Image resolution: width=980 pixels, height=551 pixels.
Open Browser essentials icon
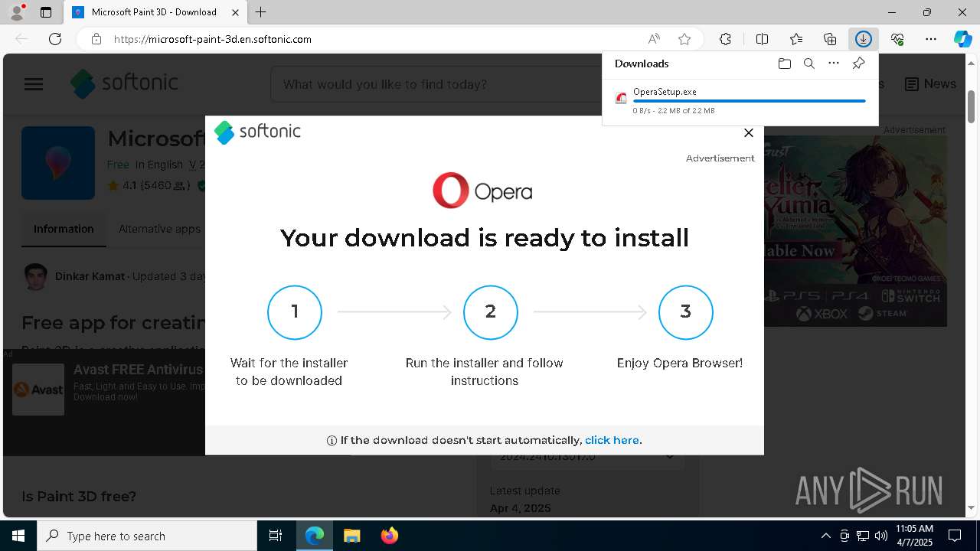click(x=897, y=39)
